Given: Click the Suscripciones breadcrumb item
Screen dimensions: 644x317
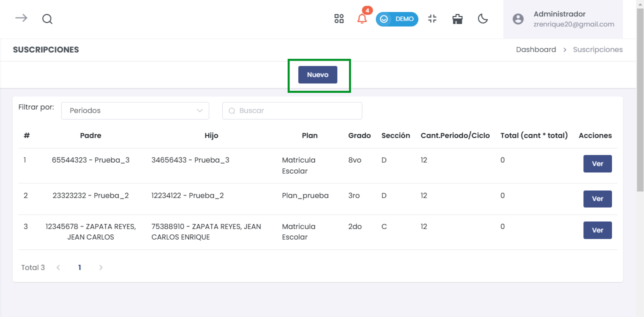Looking at the screenshot, I should coord(597,49).
